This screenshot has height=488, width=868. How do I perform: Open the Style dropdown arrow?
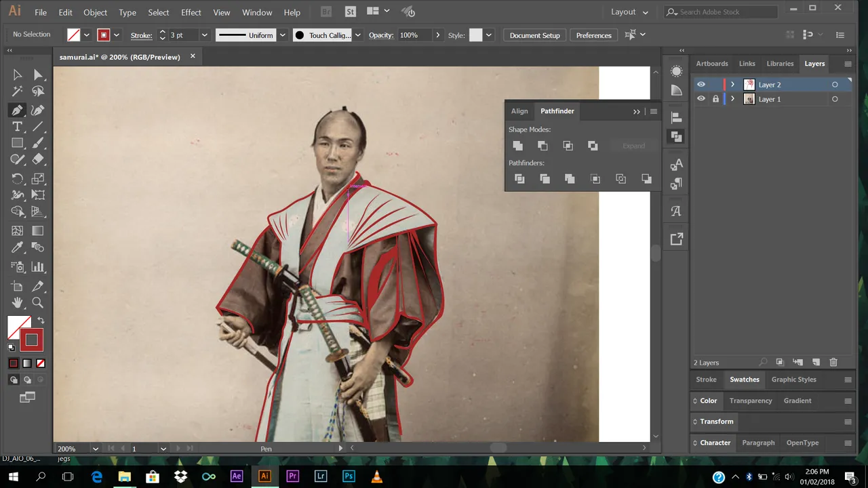(489, 35)
